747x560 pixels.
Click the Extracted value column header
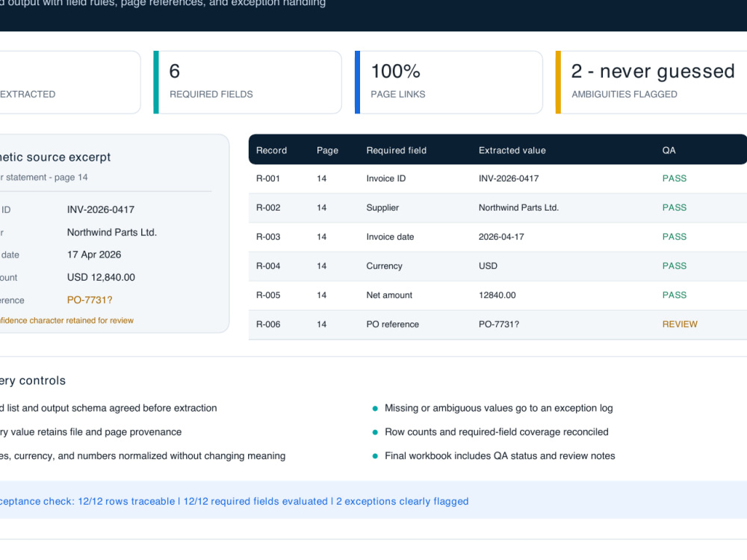point(512,151)
